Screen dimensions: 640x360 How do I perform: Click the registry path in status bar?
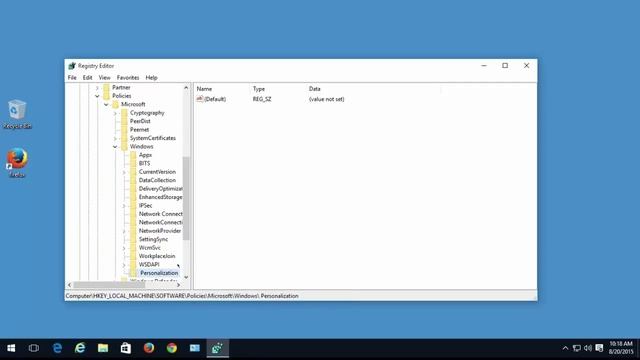[182, 296]
